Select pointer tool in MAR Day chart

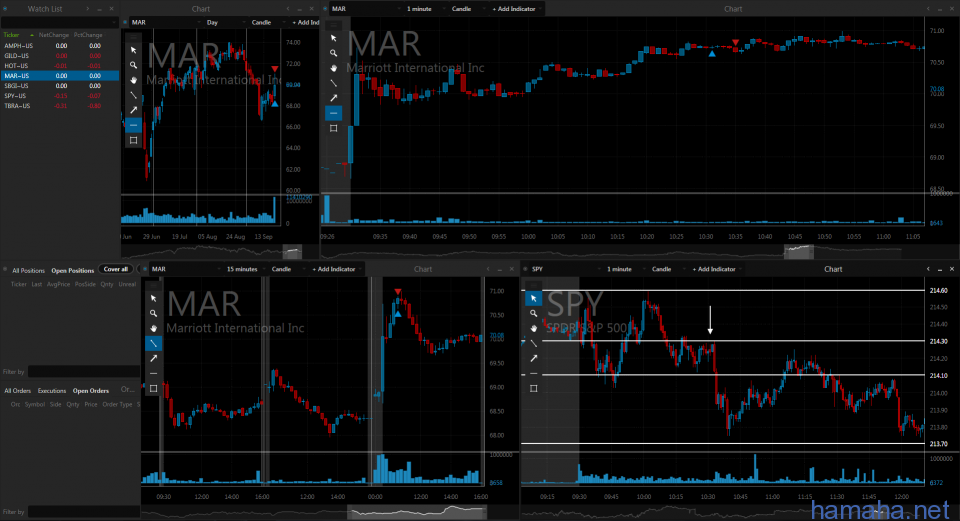tap(133, 50)
